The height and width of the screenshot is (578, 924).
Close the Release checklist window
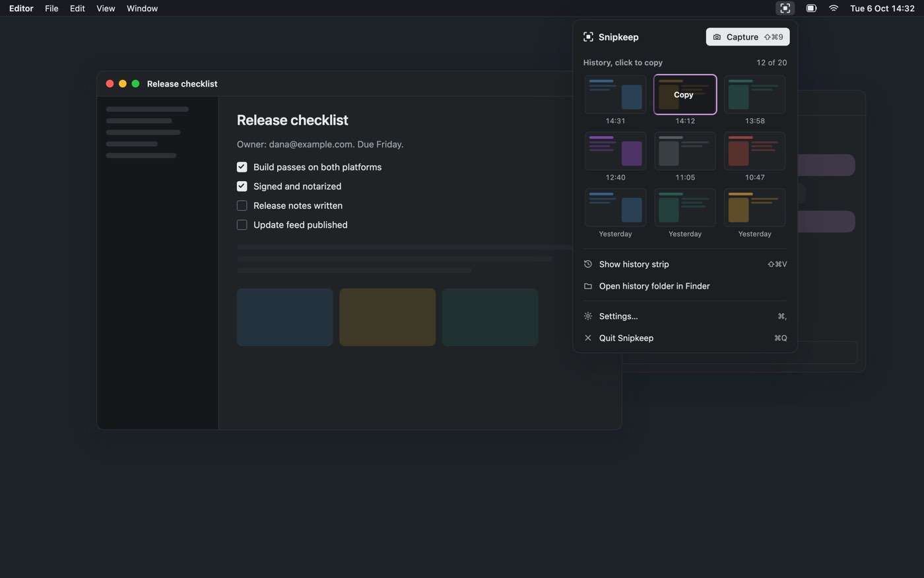point(110,84)
